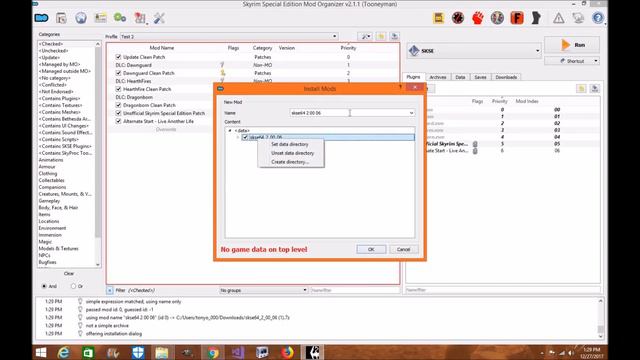Click the black silhouette shortcut icon
Image resolution: width=640 pixels, height=360 pixels.
[x=536, y=18]
